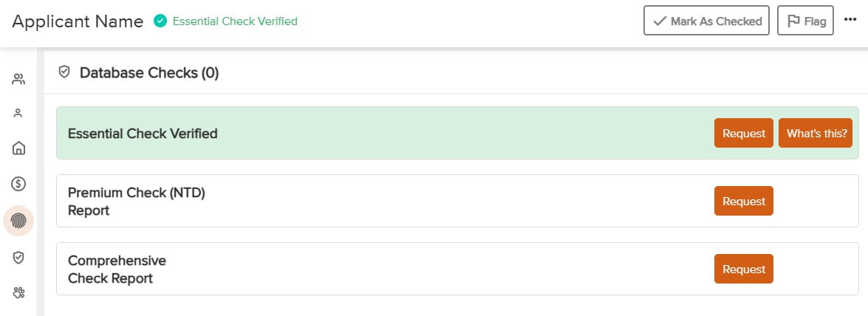Select the fingerprint database checks icon
868x316 pixels.
click(x=18, y=221)
